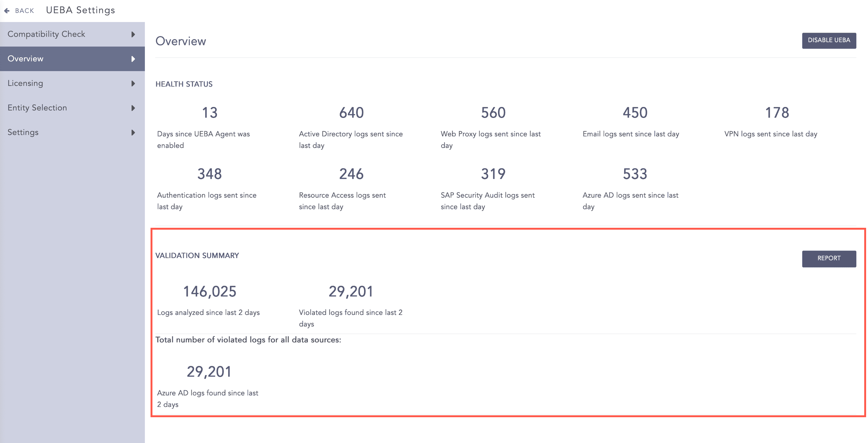Screen dimensions: 868x443
Task: Click the 640 Active Directory logs count
Action: click(351, 113)
